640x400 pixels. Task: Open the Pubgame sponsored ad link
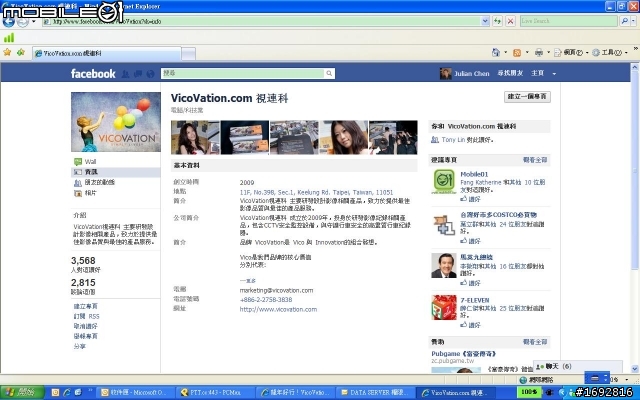[x=464, y=354]
